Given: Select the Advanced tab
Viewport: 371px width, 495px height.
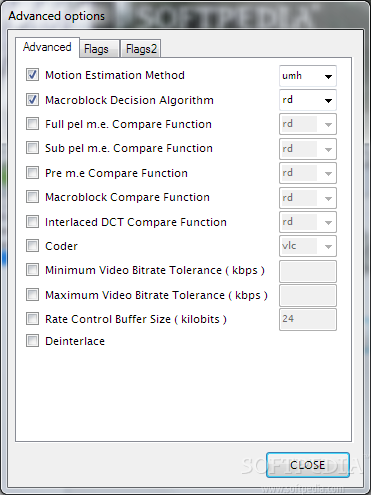Looking at the screenshot, I should tap(47, 47).
